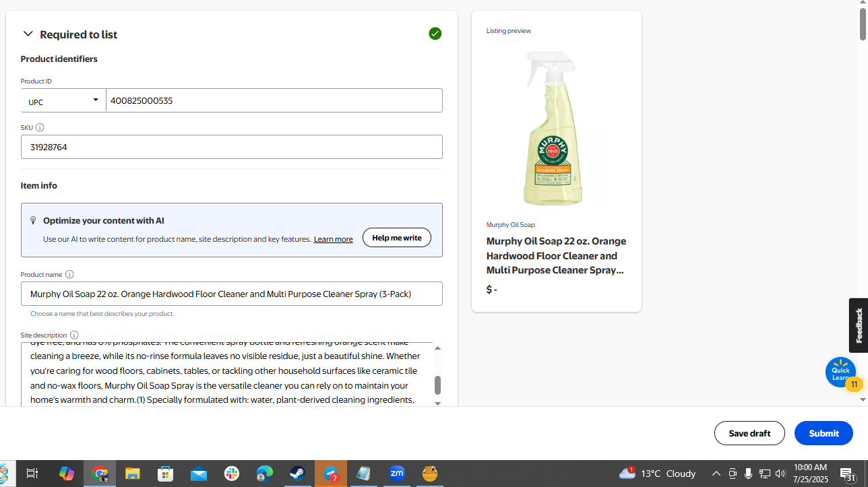Click the Product name info icon
The height and width of the screenshot is (487, 868).
click(69, 274)
